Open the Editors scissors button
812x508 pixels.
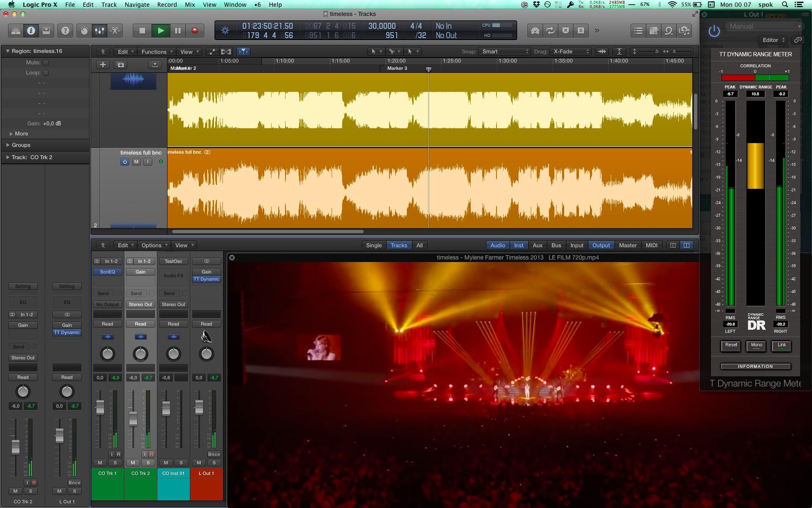click(x=115, y=30)
